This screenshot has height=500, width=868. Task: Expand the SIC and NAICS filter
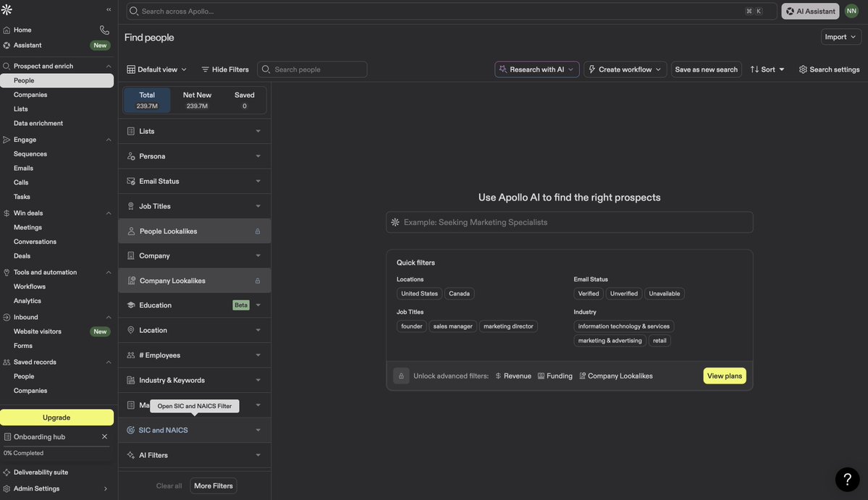point(194,431)
